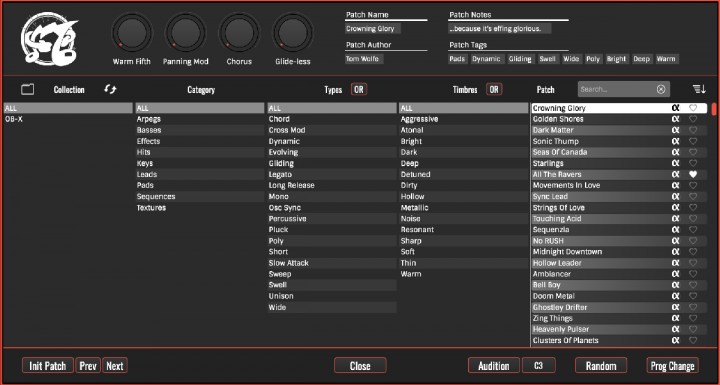This screenshot has height=385, width=720.
Task: Click the Init Patch button
Action: point(48,366)
